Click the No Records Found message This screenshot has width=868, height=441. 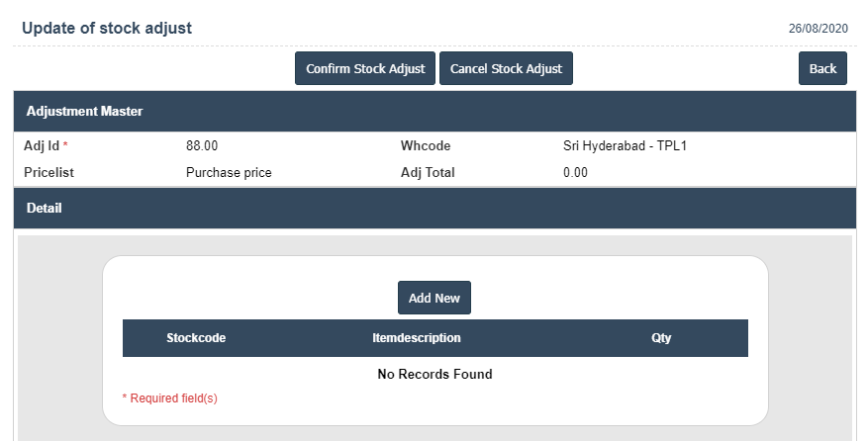click(x=434, y=375)
